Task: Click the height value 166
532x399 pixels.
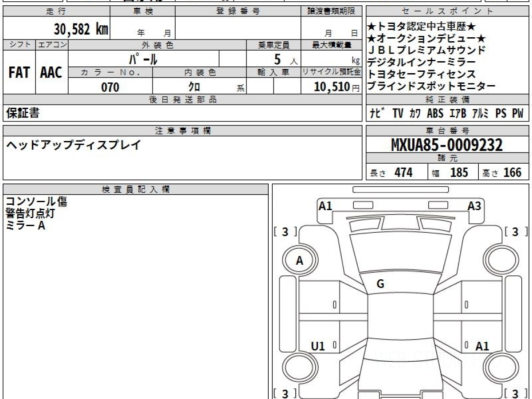Action: [x=512, y=172]
